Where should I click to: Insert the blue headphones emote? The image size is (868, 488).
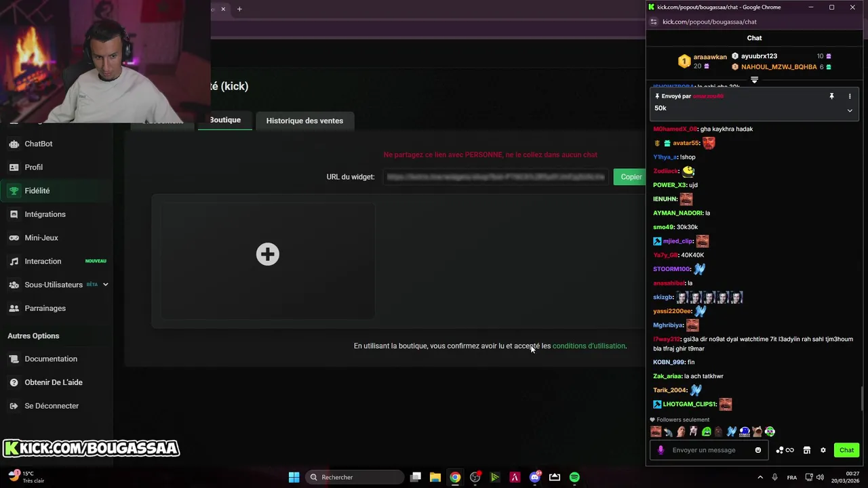pos(745,432)
